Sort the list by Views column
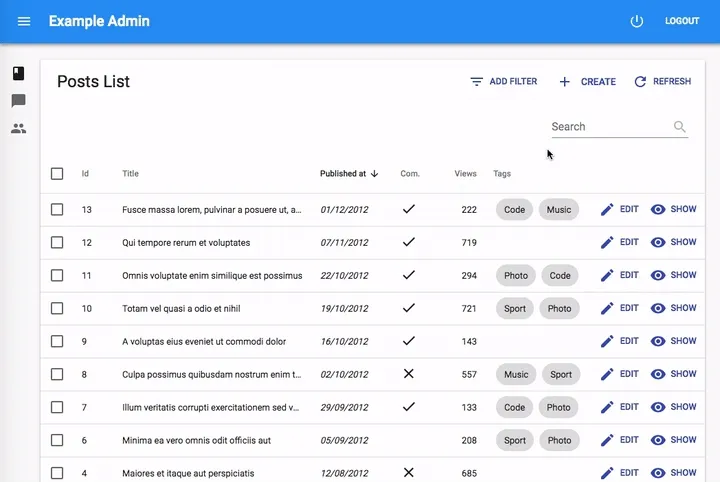 pyautogui.click(x=465, y=174)
